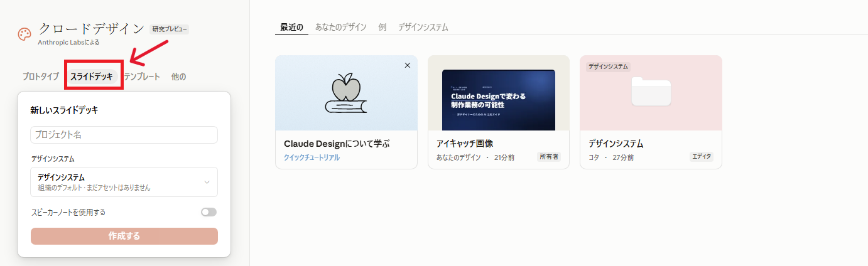The height and width of the screenshot is (266, 868).
Task: Click the 21分前 timestamp
Action: click(x=504, y=157)
